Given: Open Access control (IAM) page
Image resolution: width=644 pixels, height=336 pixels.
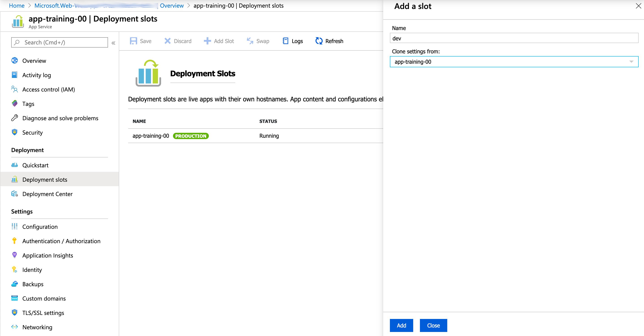Looking at the screenshot, I should (x=48, y=89).
